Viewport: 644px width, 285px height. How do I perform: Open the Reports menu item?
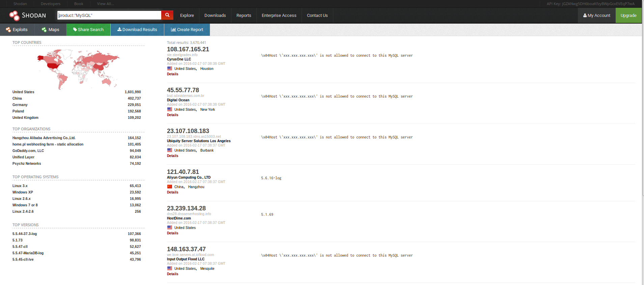(x=244, y=16)
